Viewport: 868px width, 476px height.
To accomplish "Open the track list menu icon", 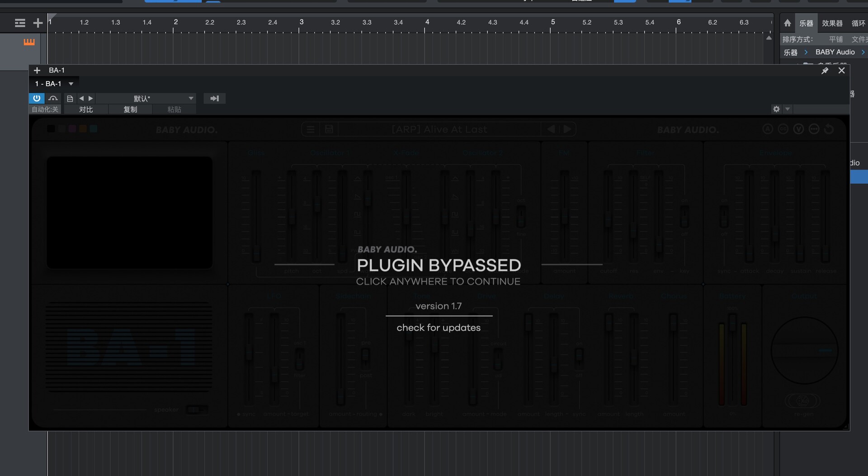I will (20, 23).
